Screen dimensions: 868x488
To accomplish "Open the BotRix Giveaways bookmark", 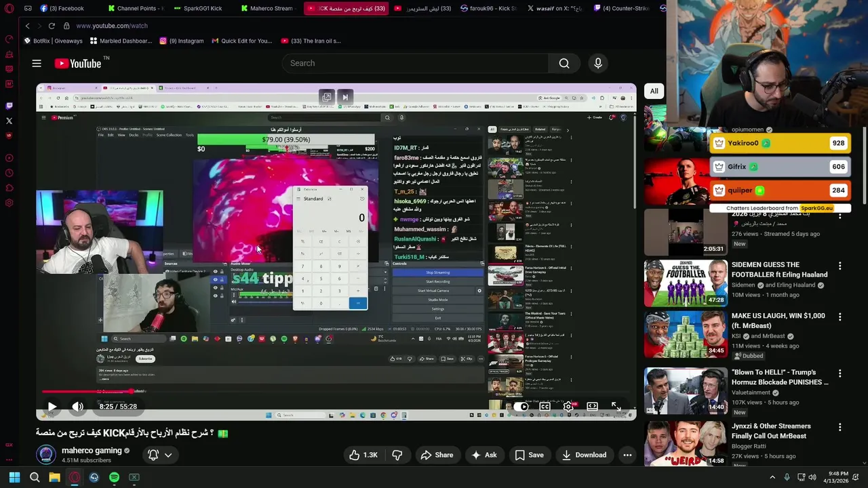I will [53, 41].
